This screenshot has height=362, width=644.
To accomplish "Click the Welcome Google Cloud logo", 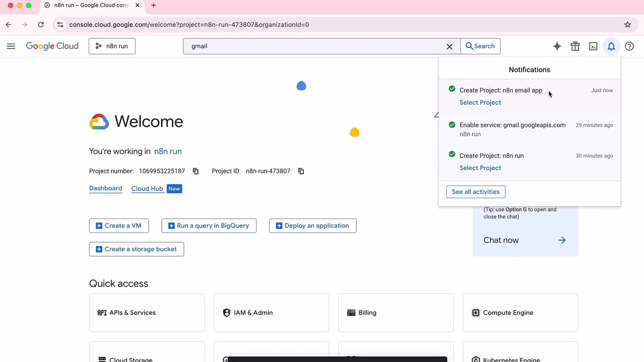I will (x=99, y=122).
